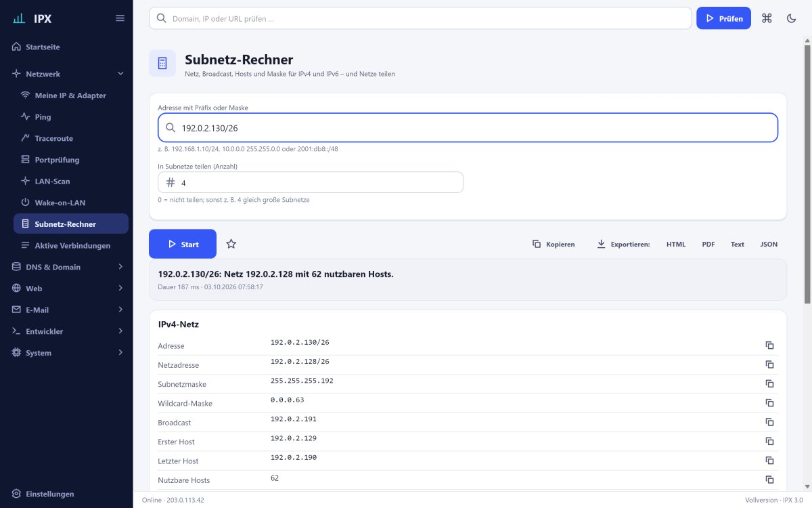Focus the domain, IP or URL search field
The image size is (812, 508).
[x=420, y=18]
